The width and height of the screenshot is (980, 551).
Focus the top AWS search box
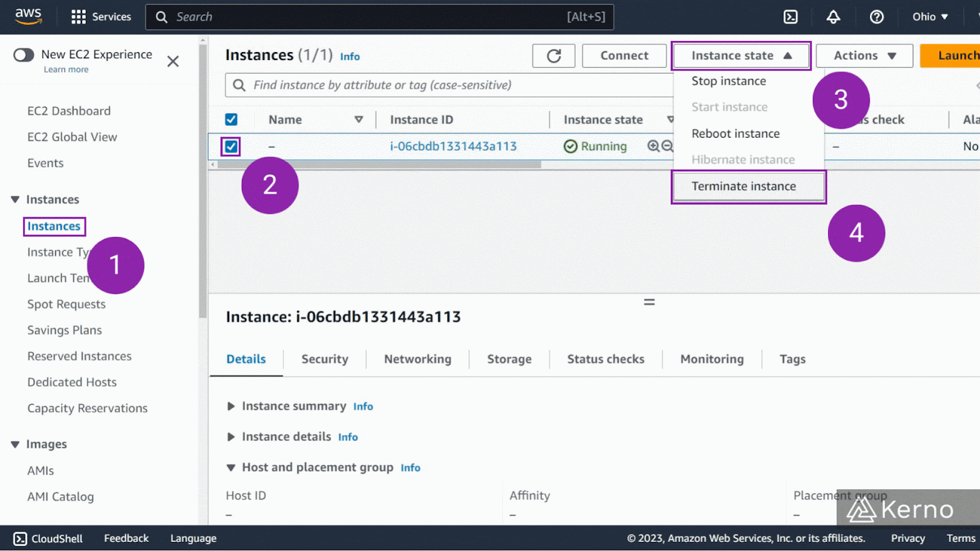[380, 17]
